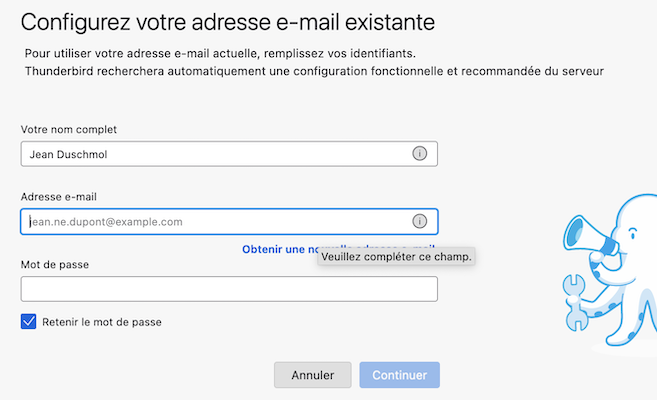Screen dimensions: 657x400
Task: Click the Configurez votre adresse e-mail existante heading
Action: 228,22
